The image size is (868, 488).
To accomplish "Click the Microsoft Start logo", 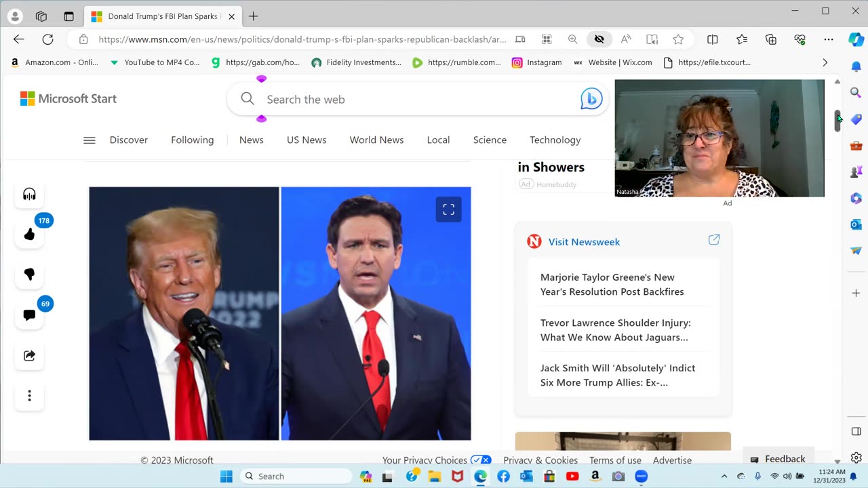I will tap(68, 99).
